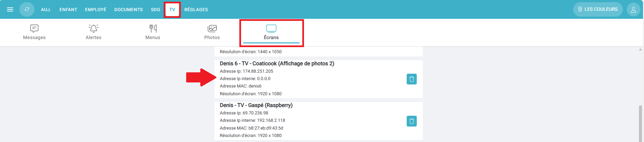
Task: Click the scrollbar up arrow
Action: [x=640, y=49]
